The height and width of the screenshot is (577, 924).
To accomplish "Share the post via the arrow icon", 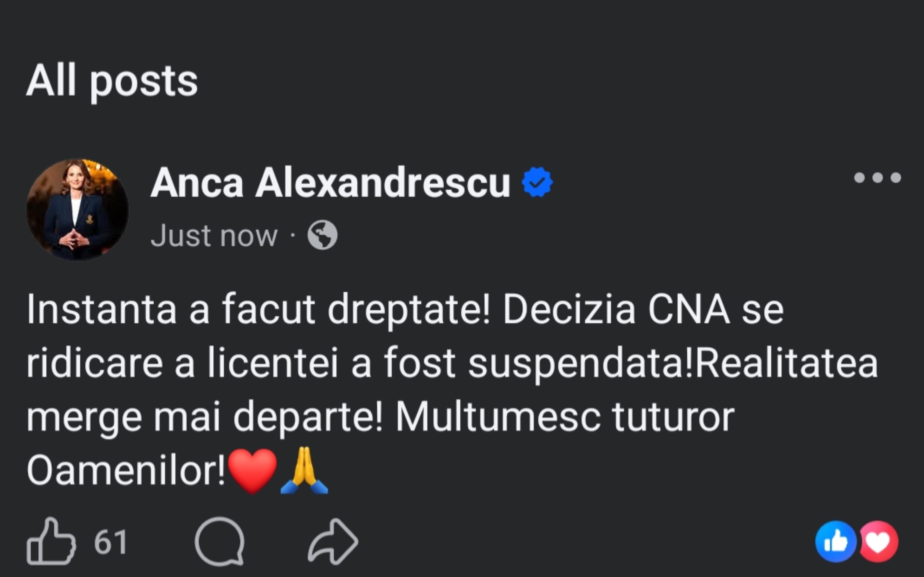I will (x=333, y=541).
